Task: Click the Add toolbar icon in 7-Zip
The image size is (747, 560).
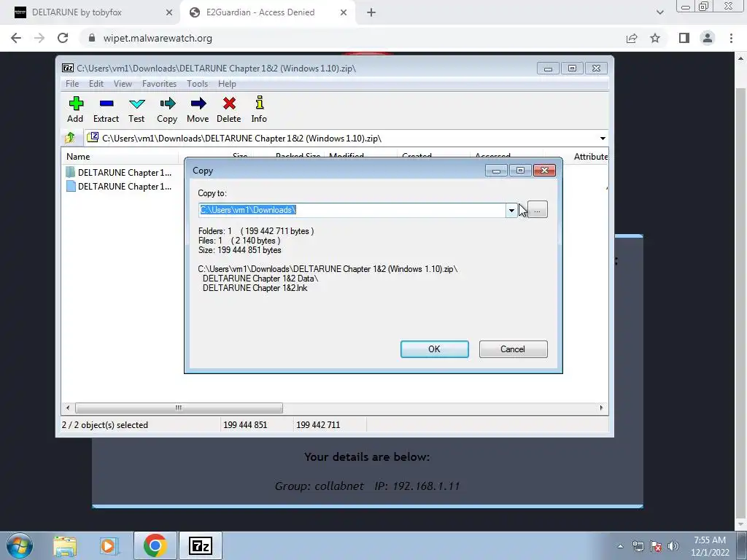Action: pos(75,109)
